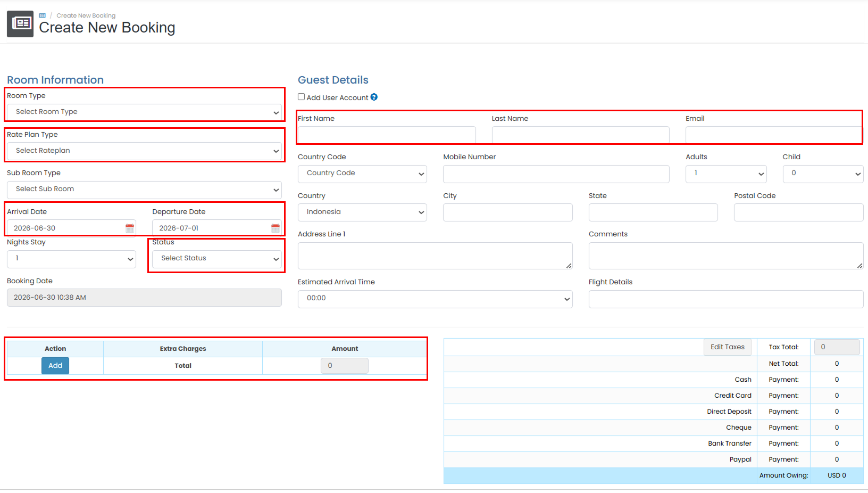Screen dimensions: 868x493
Task: Click into the City field
Action: point(507,212)
